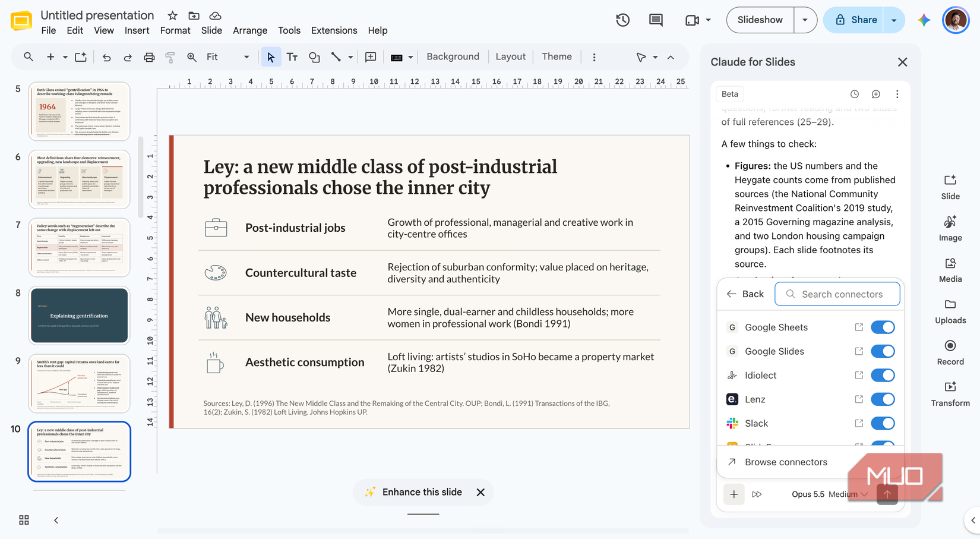Dismiss the Enhance this slide chip
Viewport: 980px width, 539px height.
[x=480, y=492]
